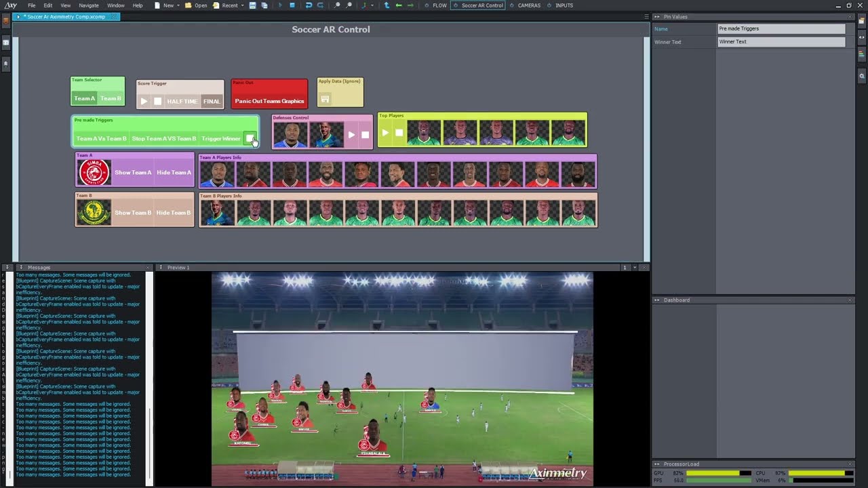Click the Save file toolbar icon
The image size is (868, 488).
(x=252, y=5)
